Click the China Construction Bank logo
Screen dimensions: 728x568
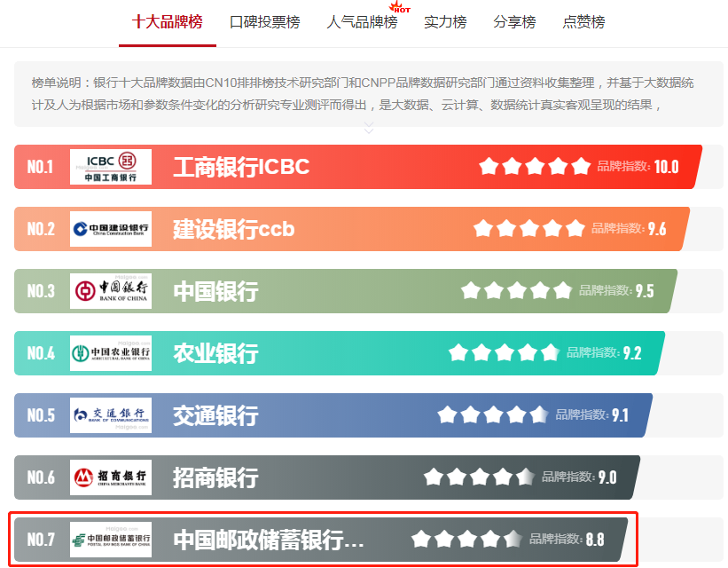(x=111, y=229)
